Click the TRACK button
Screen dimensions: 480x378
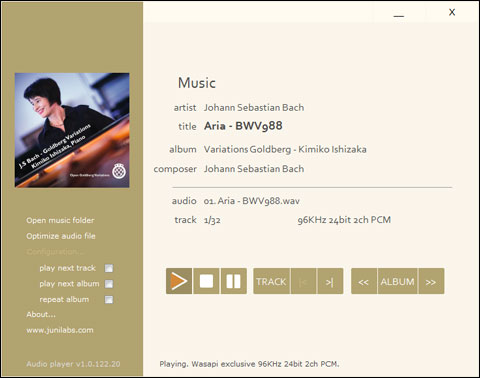pos(271,281)
